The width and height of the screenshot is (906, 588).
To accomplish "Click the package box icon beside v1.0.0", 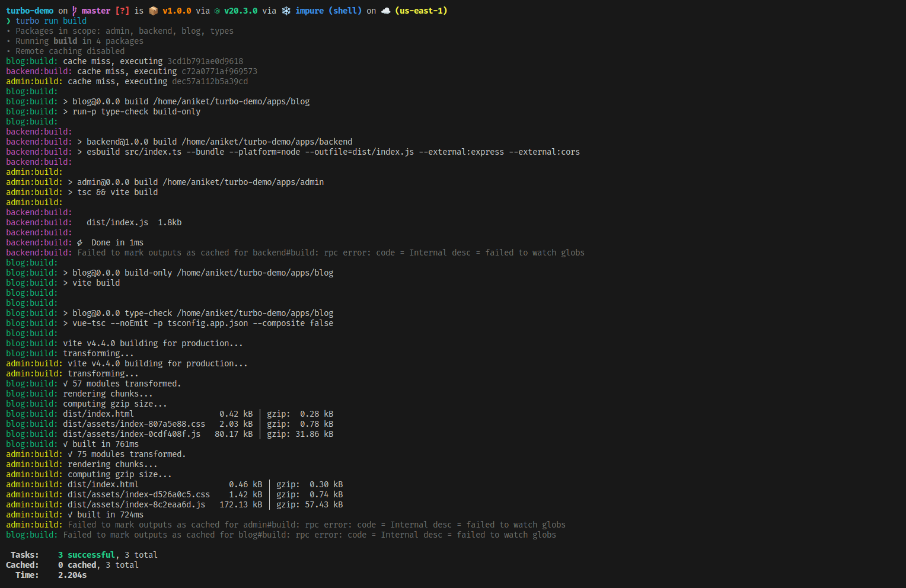I will 154,11.
